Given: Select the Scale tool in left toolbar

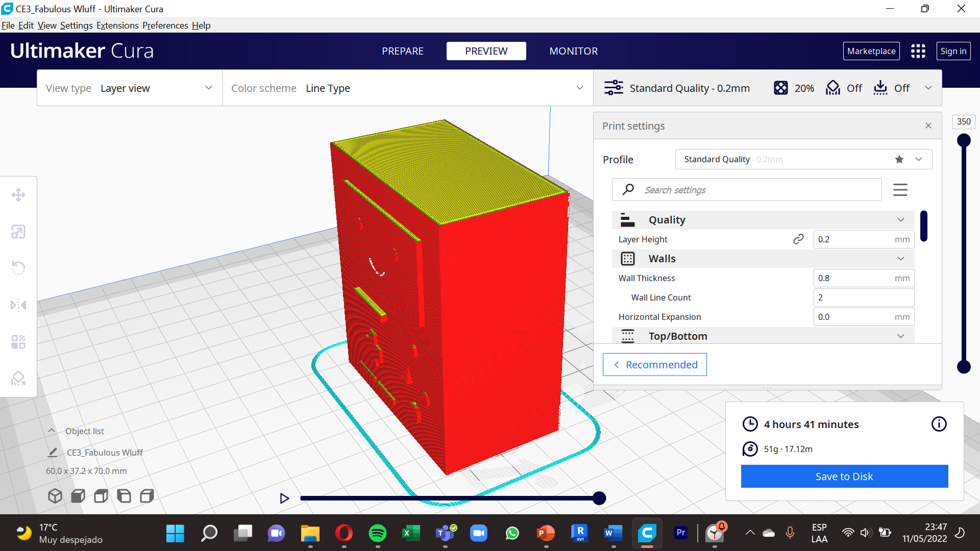Looking at the screenshot, I should click(x=18, y=232).
